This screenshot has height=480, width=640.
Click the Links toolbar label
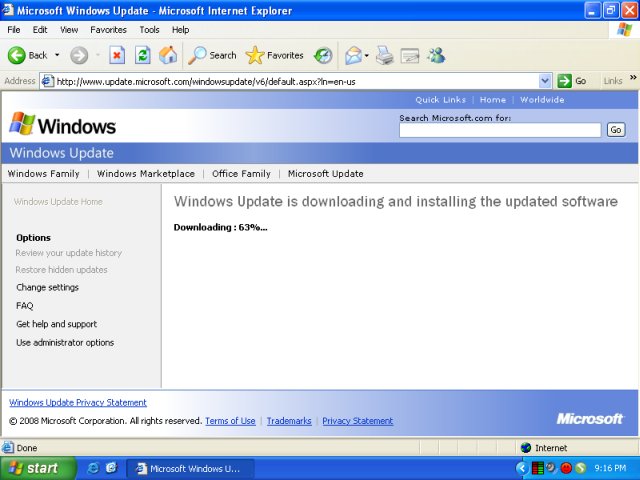point(613,81)
